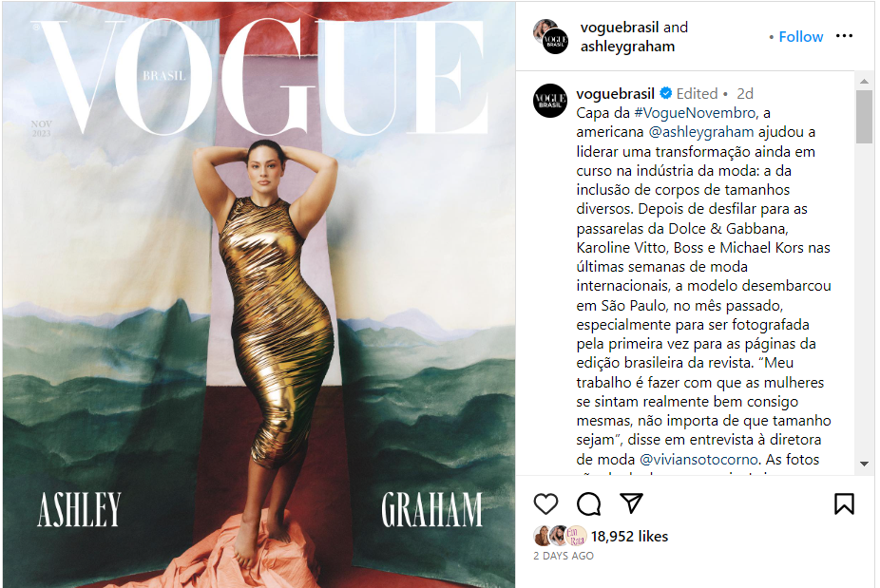Open the #VogueNovembro hashtag

(695, 113)
